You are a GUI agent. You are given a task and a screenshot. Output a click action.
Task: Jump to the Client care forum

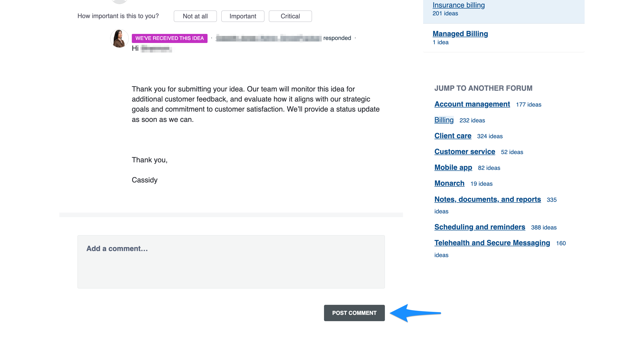[453, 136]
